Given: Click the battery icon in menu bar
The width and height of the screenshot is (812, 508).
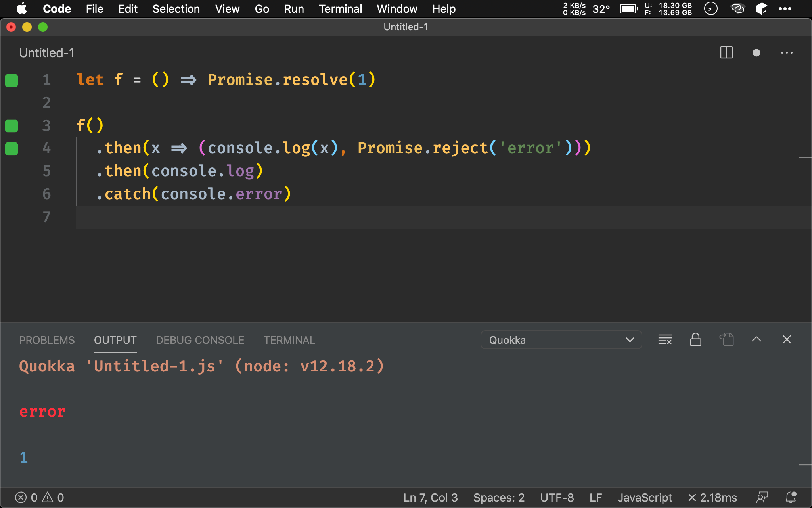Looking at the screenshot, I should [x=629, y=9].
